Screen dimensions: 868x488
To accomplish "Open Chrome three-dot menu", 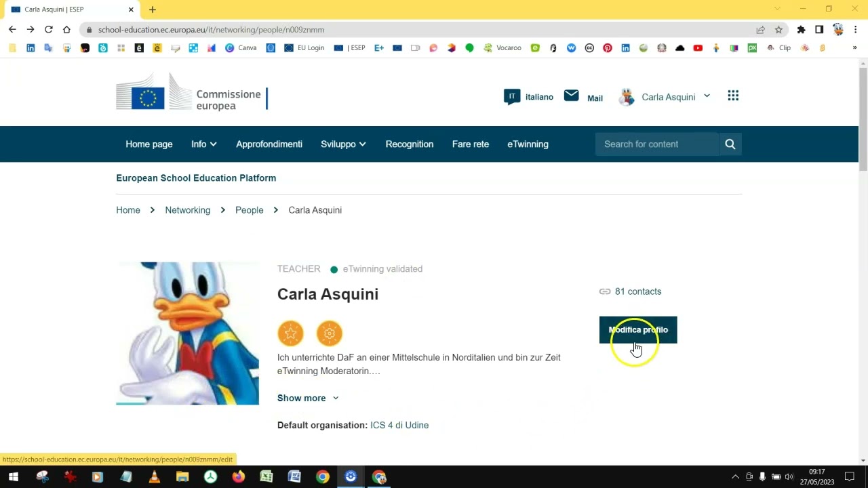I will pyautogui.click(x=856, y=29).
